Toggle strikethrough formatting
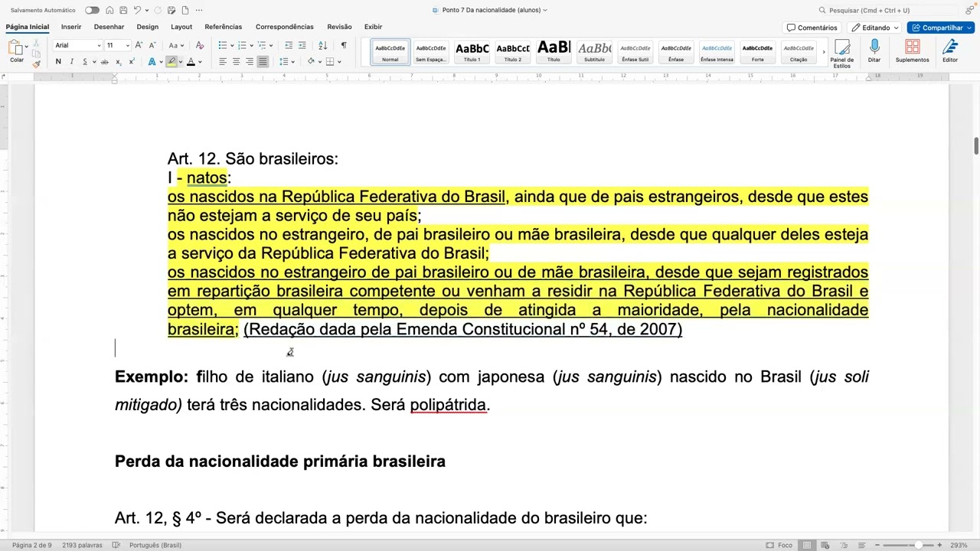 pyautogui.click(x=104, y=61)
